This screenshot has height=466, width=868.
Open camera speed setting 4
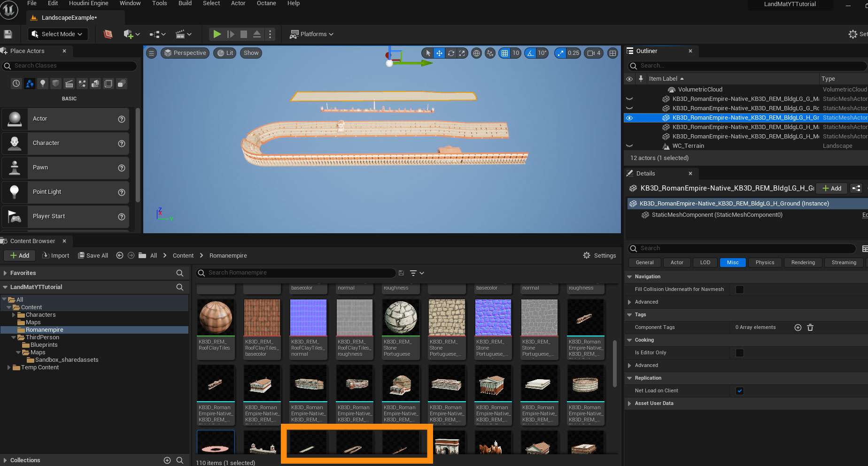coord(594,53)
